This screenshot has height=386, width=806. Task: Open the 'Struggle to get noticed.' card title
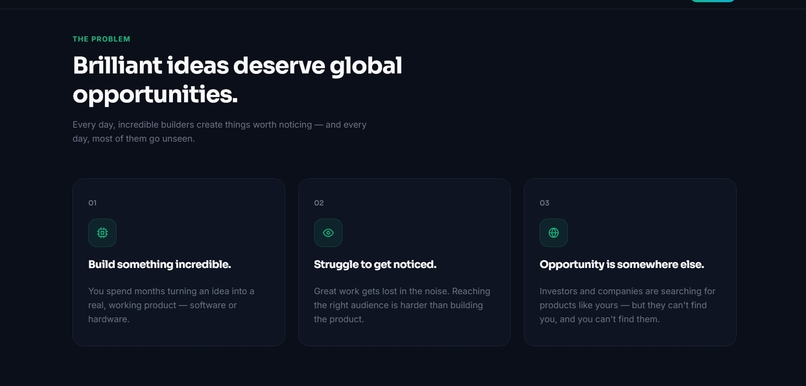click(375, 264)
